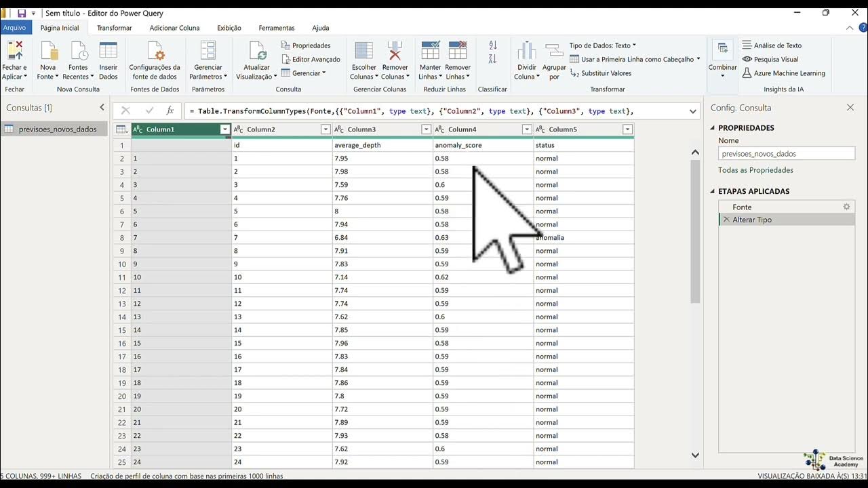Open Column4 filter dropdown
Viewport: 868px width, 488px height.
[x=527, y=129]
